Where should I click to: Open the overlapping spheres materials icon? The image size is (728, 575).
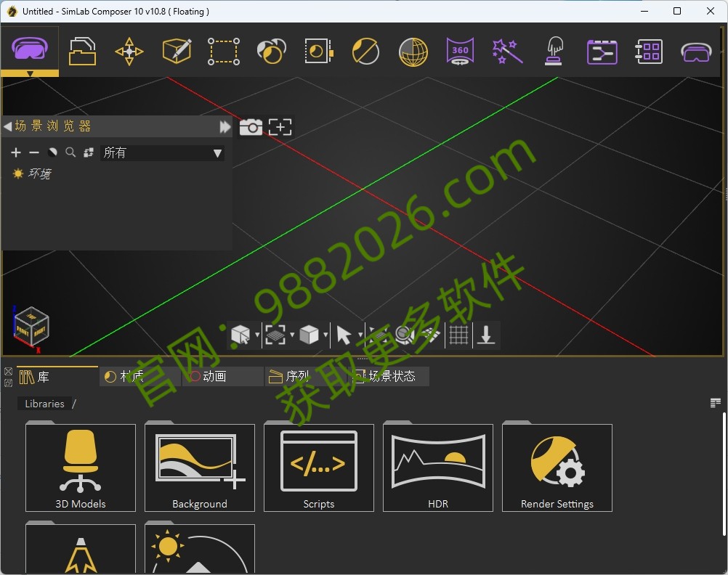(271, 51)
